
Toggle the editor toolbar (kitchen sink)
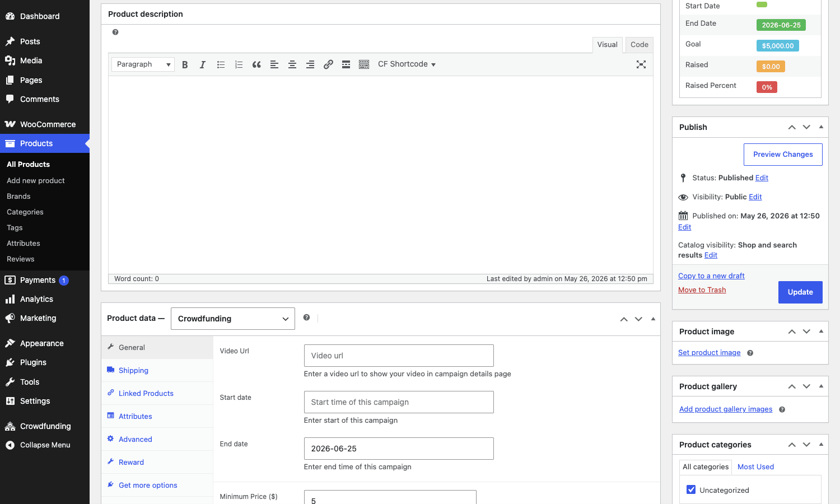(x=364, y=64)
